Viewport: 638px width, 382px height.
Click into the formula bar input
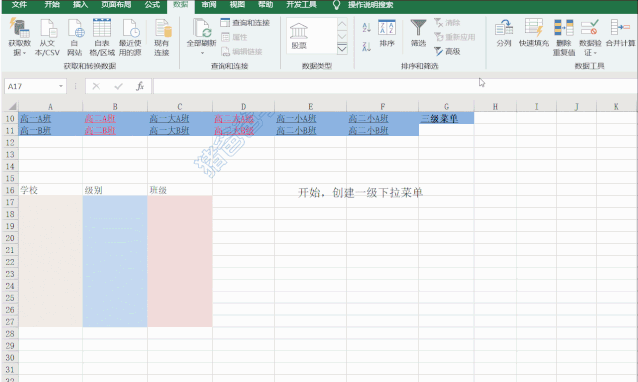395,86
